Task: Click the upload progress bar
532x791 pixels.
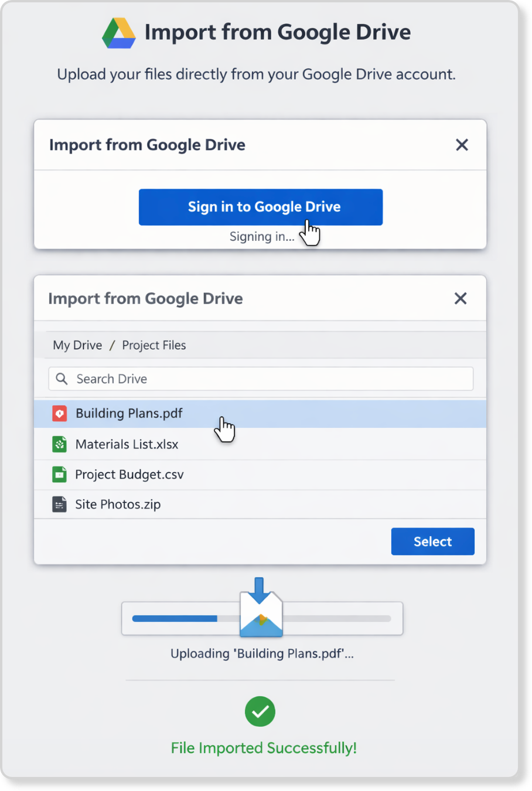Action: coord(262,618)
